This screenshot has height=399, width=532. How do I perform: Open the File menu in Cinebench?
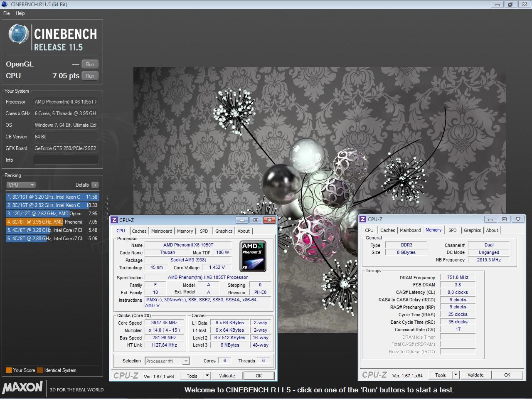(x=7, y=13)
